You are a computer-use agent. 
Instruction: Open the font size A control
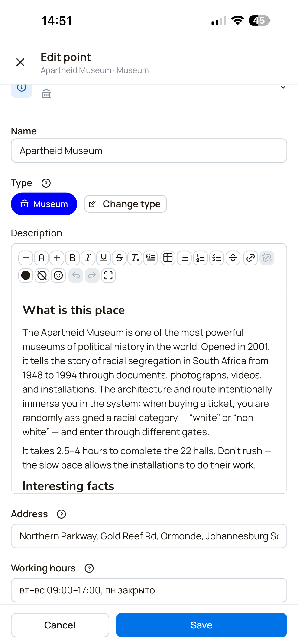[42, 258]
